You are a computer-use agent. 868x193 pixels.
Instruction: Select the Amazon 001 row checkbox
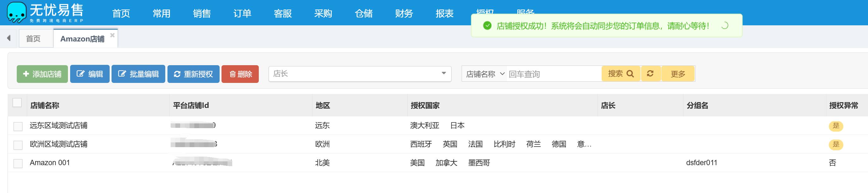pyautogui.click(x=18, y=163)
